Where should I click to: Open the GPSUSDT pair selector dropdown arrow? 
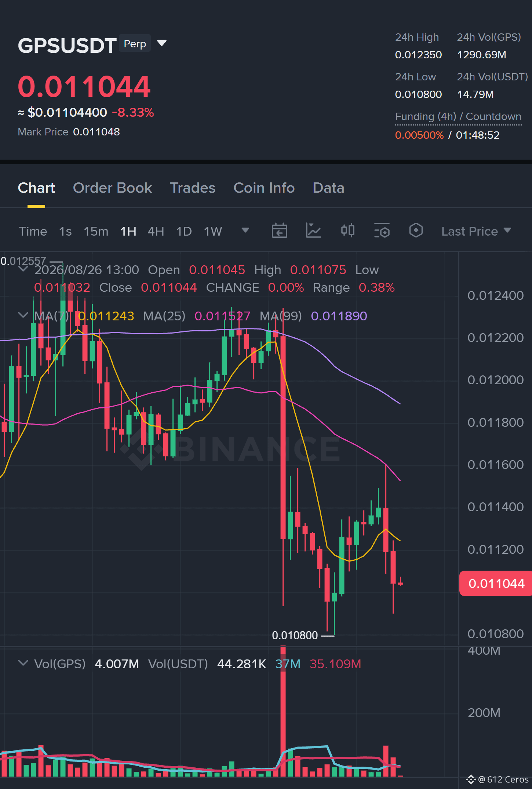[x=162, y=43]
